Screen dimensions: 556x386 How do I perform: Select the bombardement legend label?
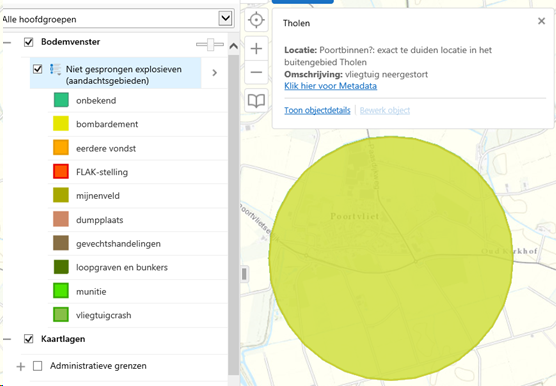click(x=107, y=124)
